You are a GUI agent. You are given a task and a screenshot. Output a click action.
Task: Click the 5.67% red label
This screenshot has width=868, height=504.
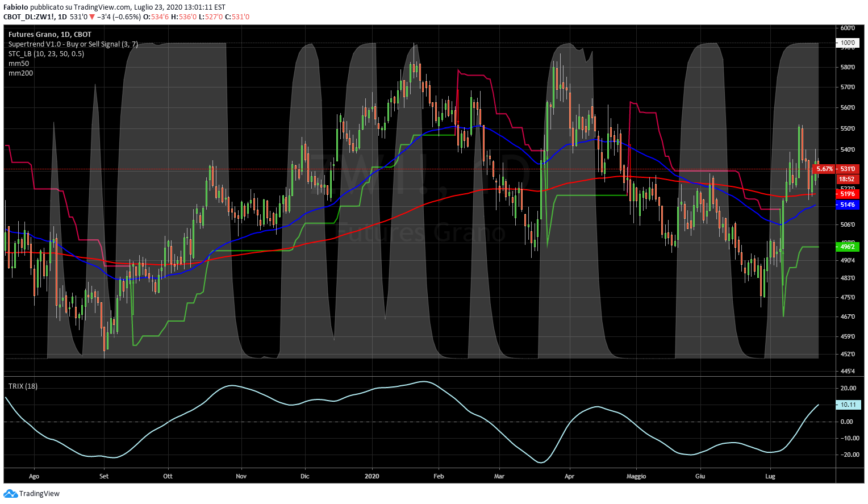[x=824, y=169]
